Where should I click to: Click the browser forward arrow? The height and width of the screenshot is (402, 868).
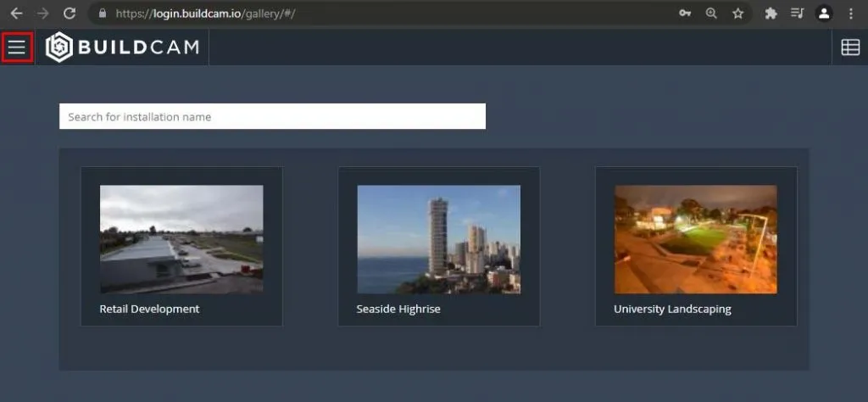[42, 14]
